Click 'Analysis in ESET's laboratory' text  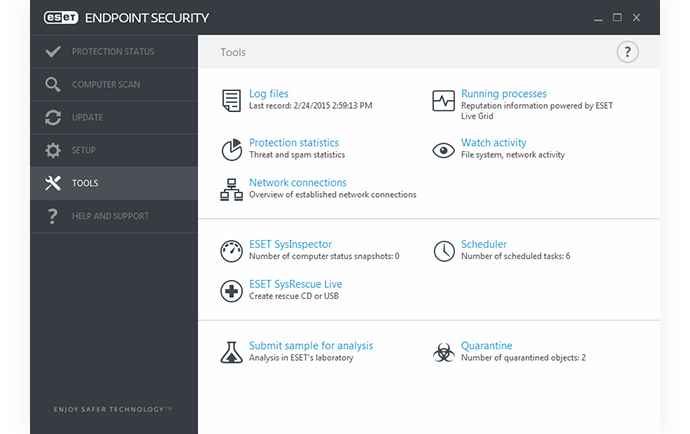click(x=301, y=358)
